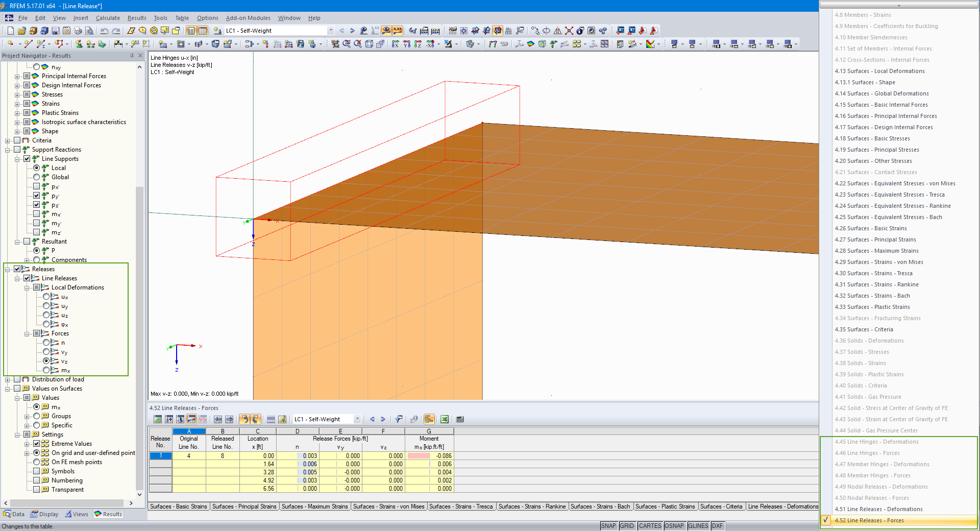980x531 pixels.
Task: Collapse the Local Deformations tree branch
Action: [27, 287]
